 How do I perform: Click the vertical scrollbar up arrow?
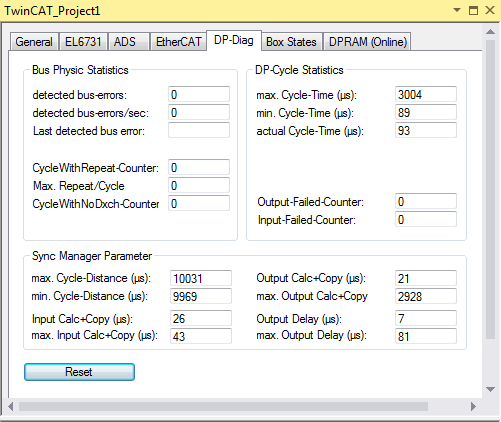490,32
